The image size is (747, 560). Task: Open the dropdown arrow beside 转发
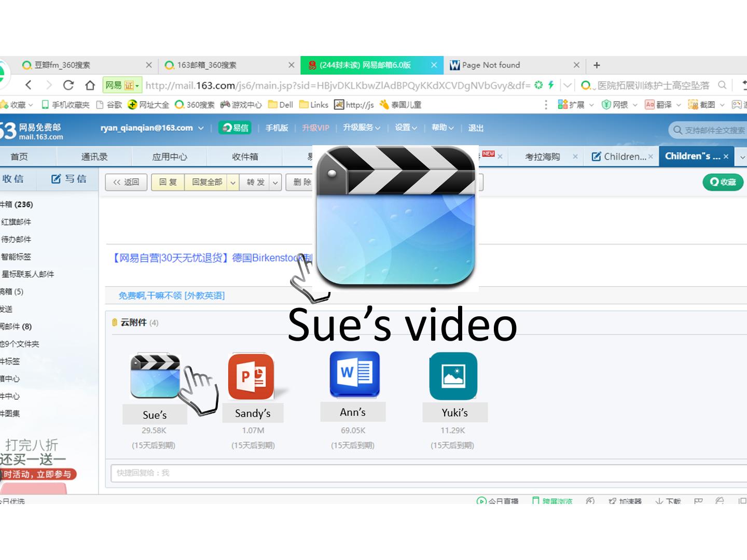pos(275,182)
